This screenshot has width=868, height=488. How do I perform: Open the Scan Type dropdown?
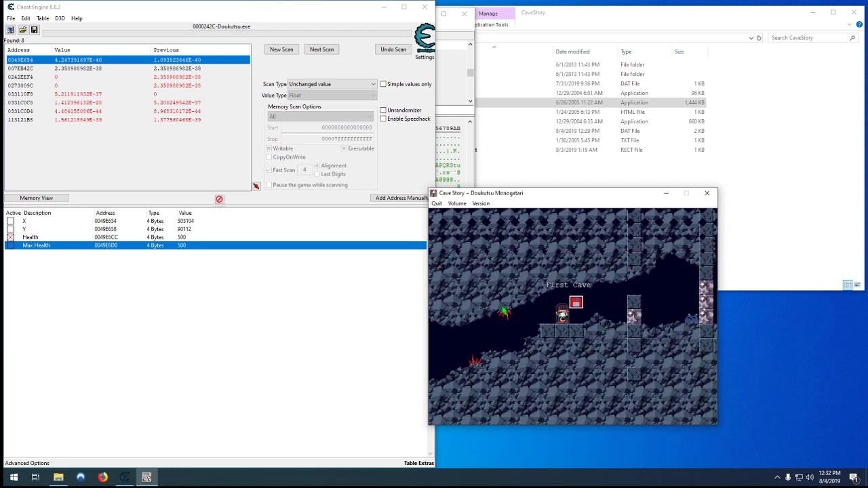[x=332, y=84]
